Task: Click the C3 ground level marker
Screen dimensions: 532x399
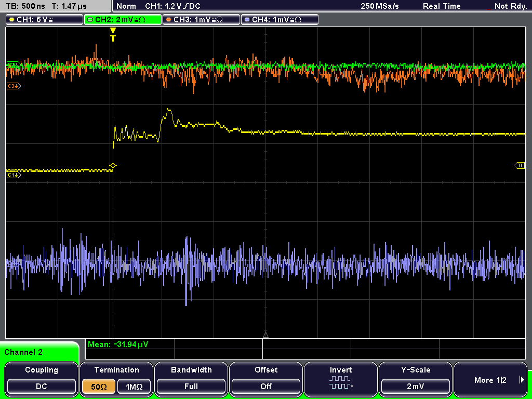Action: tap(14, 86)
